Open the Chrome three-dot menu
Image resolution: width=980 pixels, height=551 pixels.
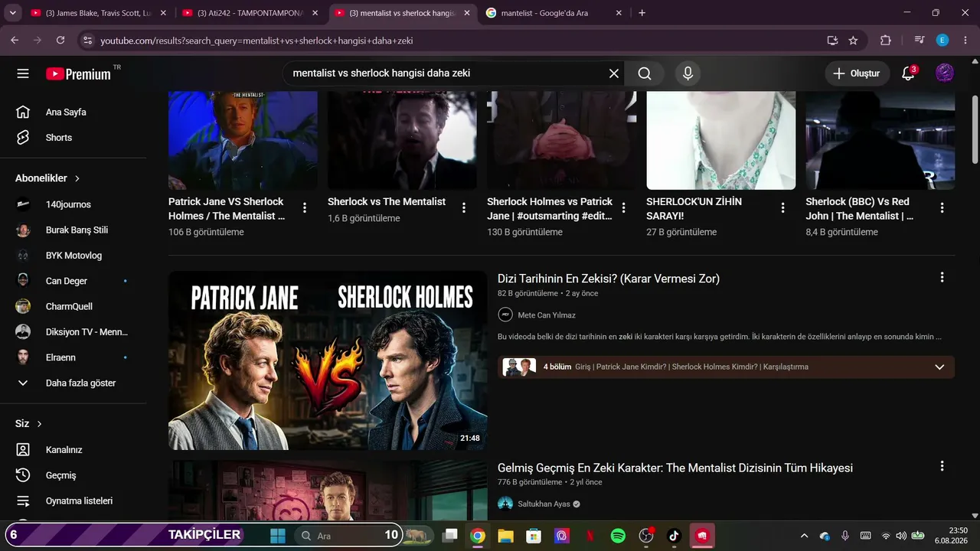click(x=965, y=40)
